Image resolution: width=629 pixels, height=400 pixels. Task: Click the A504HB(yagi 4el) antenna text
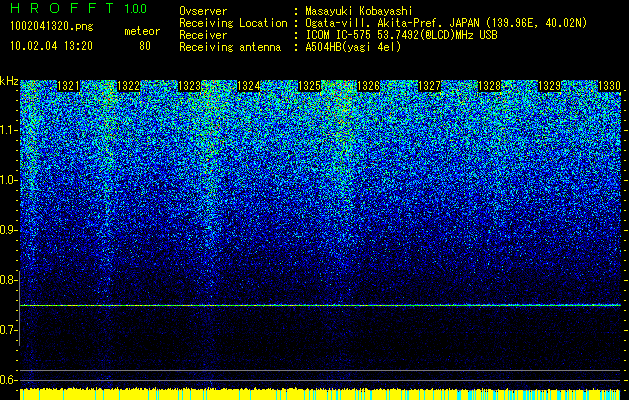(353, 47)
